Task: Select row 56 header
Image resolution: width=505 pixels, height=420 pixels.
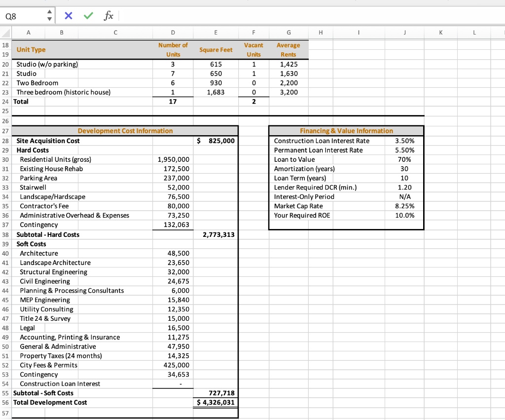Action: (6, 403)
